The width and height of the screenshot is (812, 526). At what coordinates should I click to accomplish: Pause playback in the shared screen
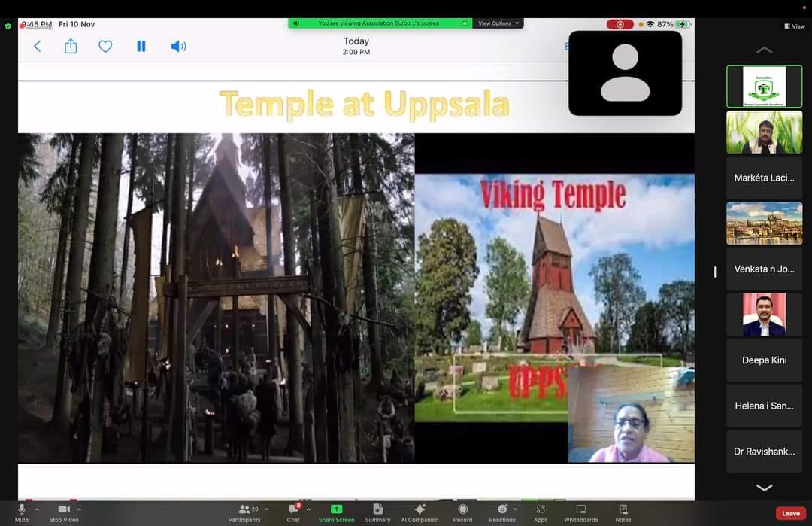click(141, 47)
